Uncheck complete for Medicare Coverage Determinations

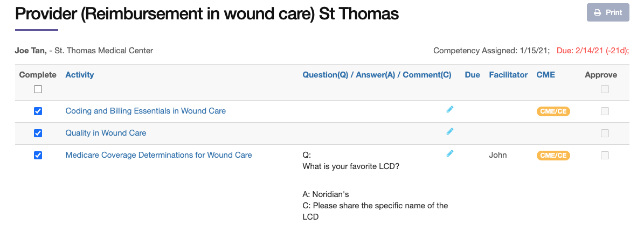point(38,156)
